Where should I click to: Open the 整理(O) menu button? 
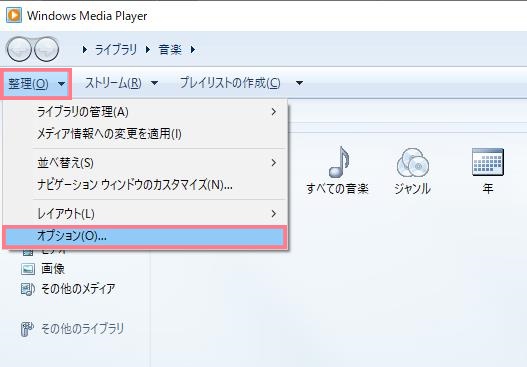(x=36, y=83)
